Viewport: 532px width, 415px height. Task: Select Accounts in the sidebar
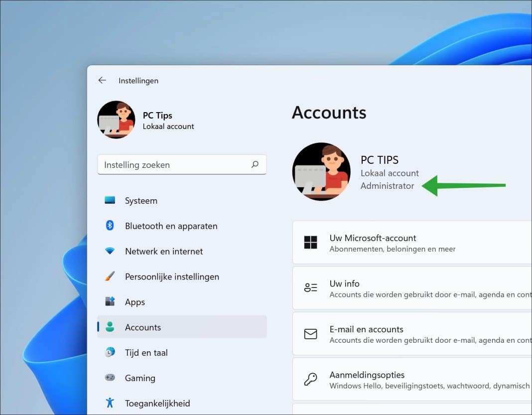pyautogui.click(x=182, y=327)
